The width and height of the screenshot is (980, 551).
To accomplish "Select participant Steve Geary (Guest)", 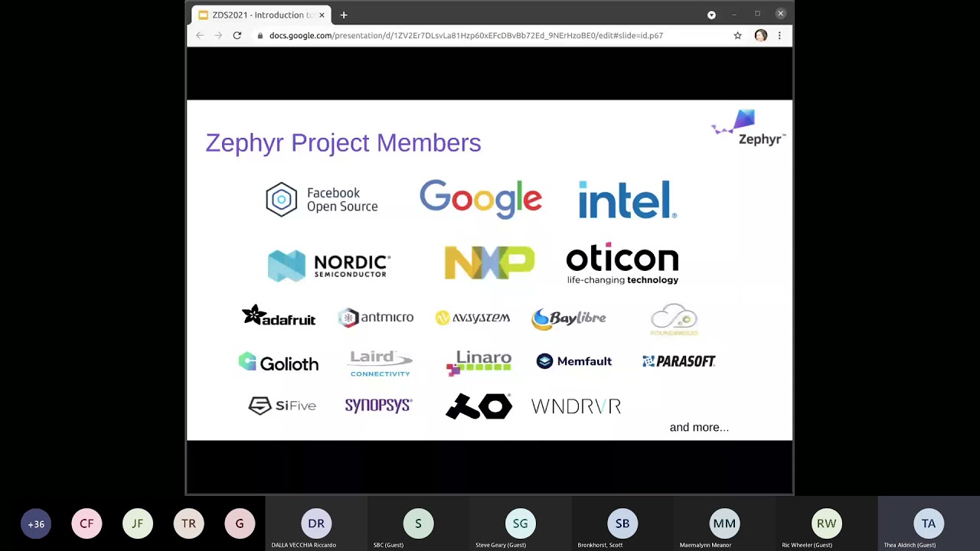I will coord(520,524).
